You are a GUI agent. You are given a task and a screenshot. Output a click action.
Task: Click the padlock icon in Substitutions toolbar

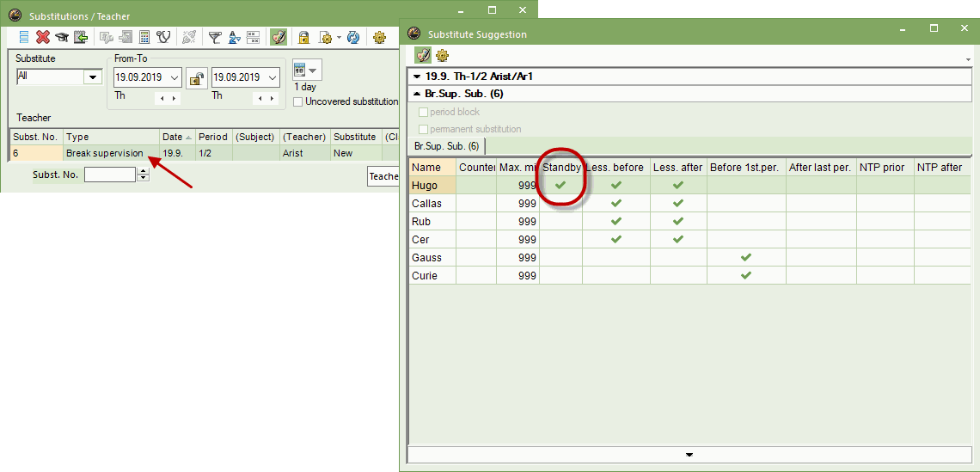click(303, 38)
